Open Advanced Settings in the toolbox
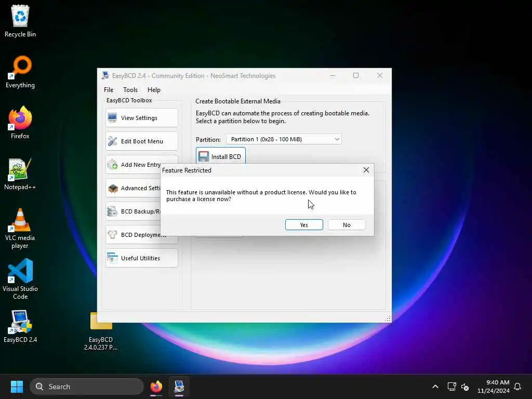This screenshot has height=399, width=532. click(134, 188)
